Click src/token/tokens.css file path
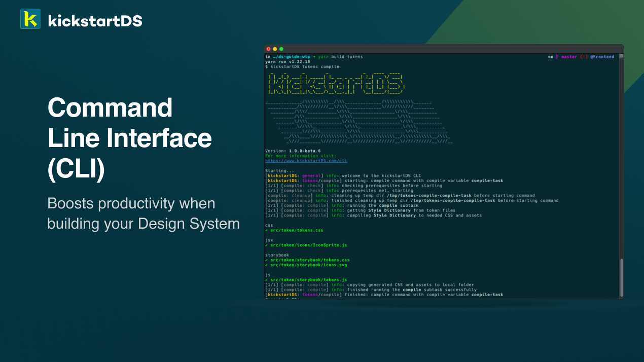The image size is (644, 362). click(x=297, y=230)
